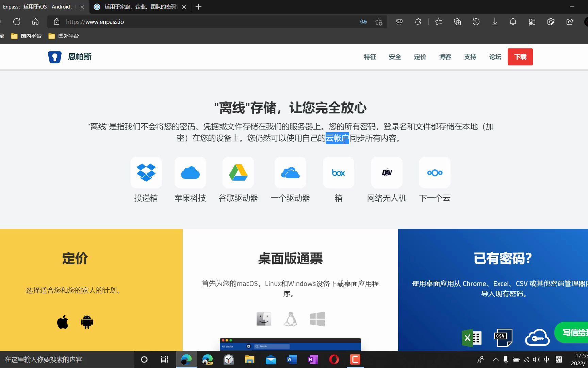The height and width of the screenshot is (368, 588).
Task: Open 论坛 forum nav item
Action: (x=495, y=57)
